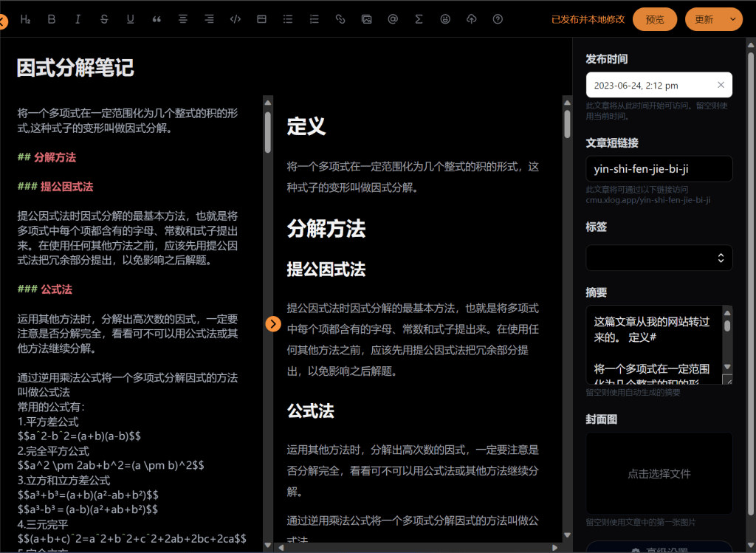
Task: Click the cover image file chooser area
Action: click(x=659, y=473)
